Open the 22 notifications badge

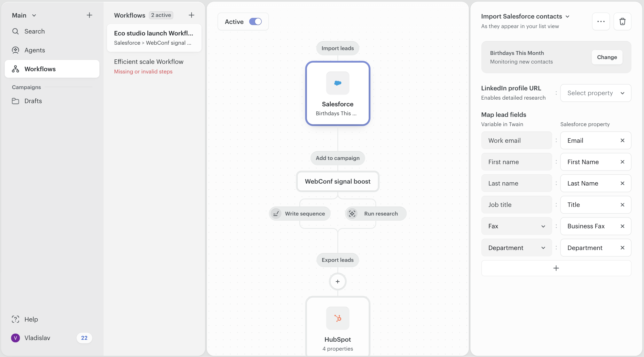point(84,338)
